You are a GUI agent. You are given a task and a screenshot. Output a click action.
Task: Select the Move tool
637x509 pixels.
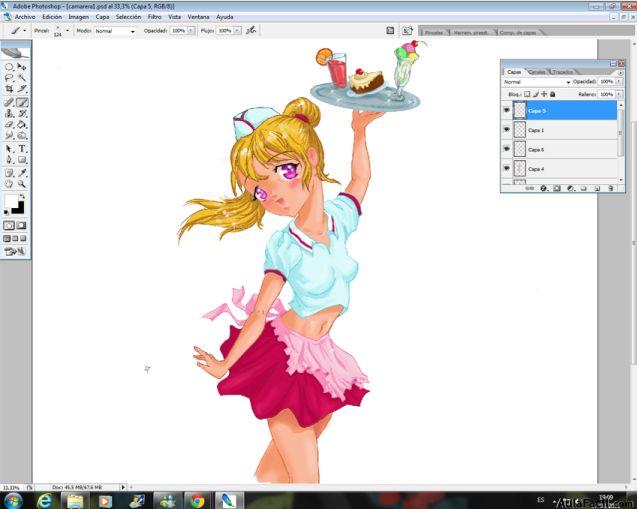pos(22,67)
